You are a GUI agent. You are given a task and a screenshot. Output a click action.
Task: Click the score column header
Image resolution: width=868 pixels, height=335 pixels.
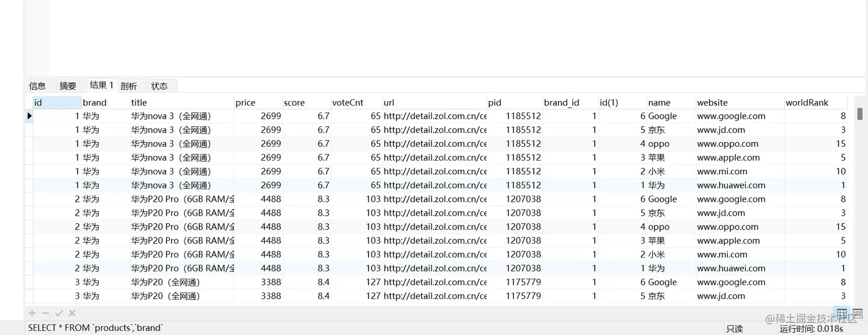(x=307, y=103)
